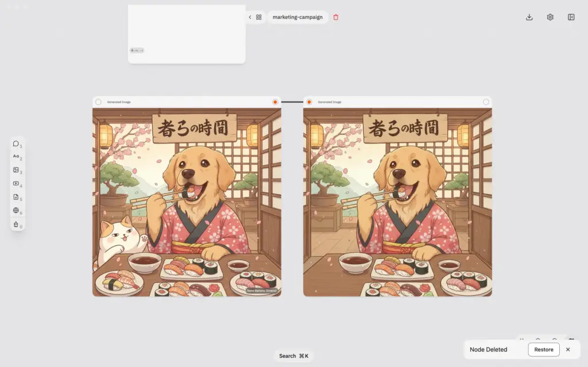The image size is (588, 367).
Task: Delete project with the red trash icon
Action: (335, 17)
